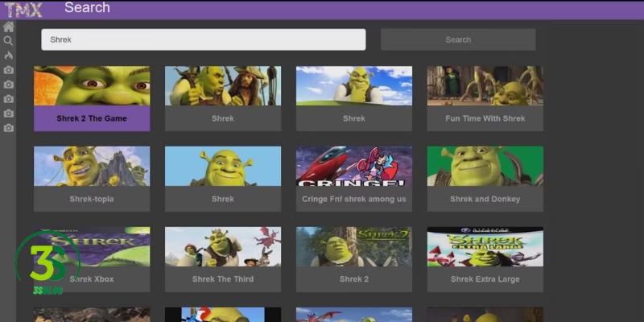Focus the search field containing Shrek

[x=203, y=39]
